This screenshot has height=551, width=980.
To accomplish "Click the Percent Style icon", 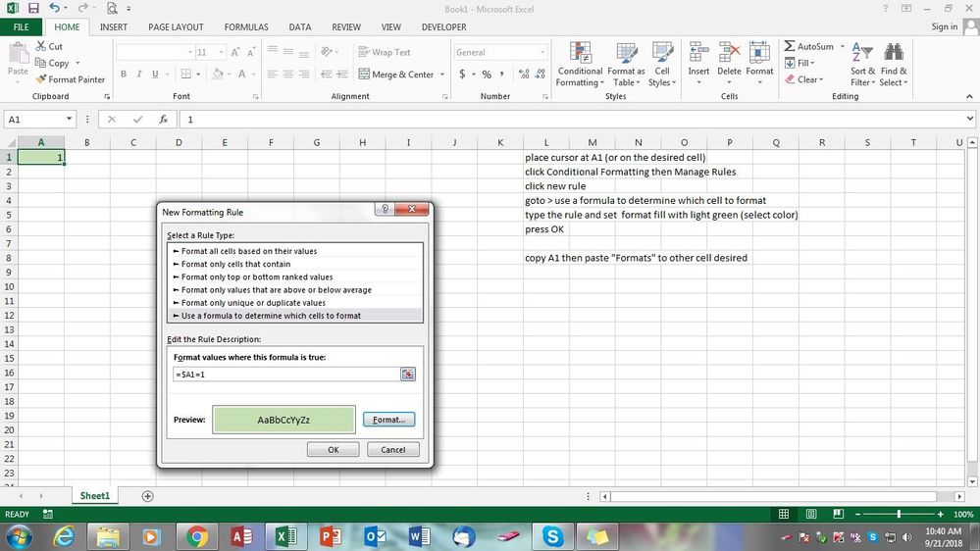I will [487, 75].
